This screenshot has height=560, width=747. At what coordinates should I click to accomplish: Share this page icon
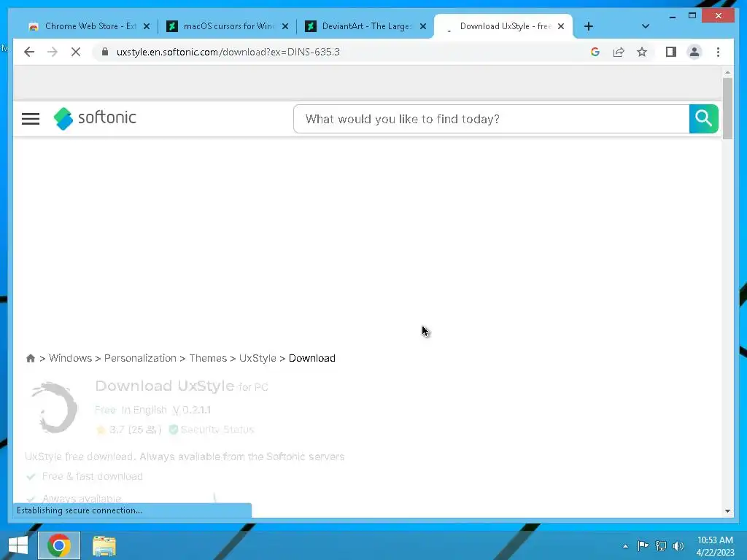[x=619, y=52]
